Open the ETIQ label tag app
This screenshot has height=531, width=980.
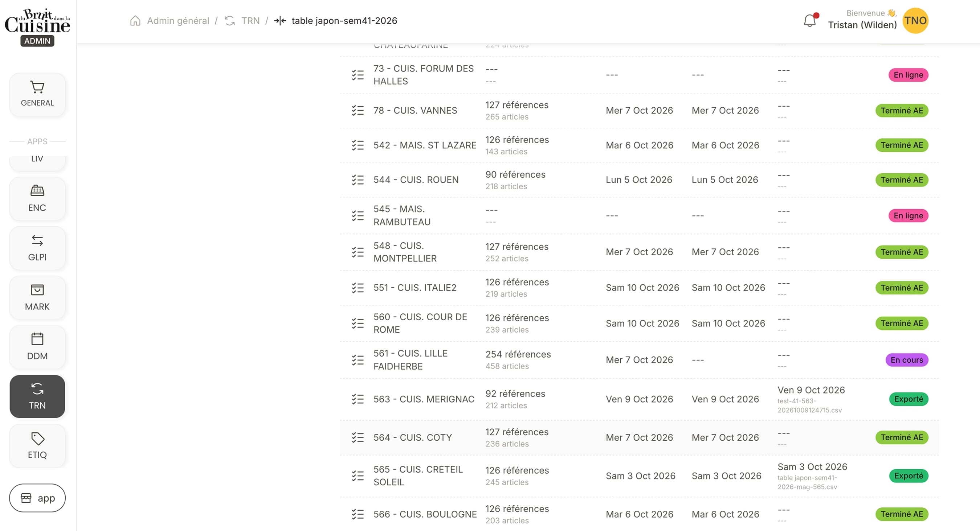click(x=37, y=445)
